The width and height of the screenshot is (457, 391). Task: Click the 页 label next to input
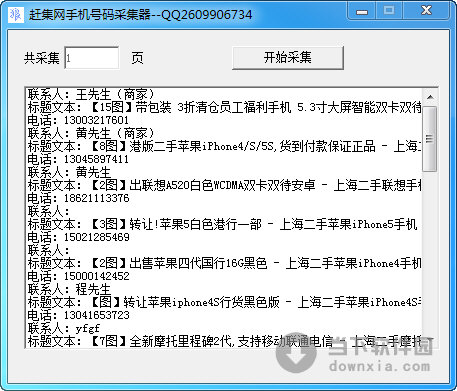tap(137, 58)
